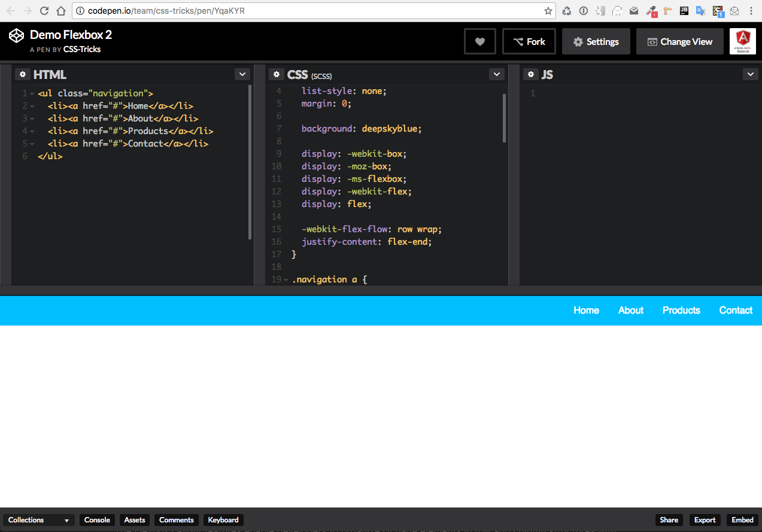The image size is (762, 532).
Task: Open the JS panel options chevron
Action: coord(750,74)
